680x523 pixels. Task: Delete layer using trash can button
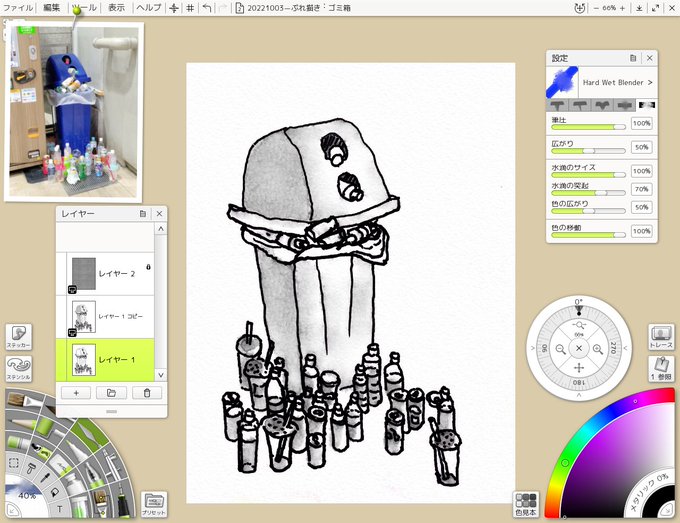(147, 393)
